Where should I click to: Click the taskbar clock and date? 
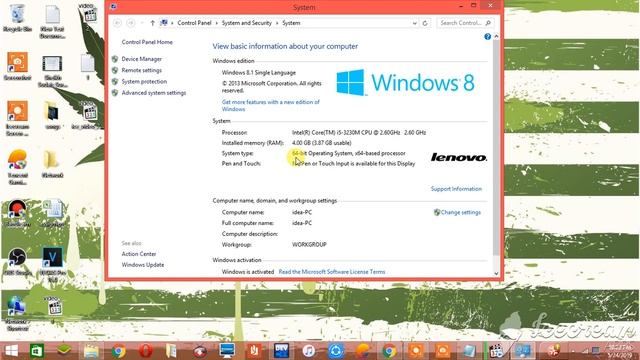[620, 351]
